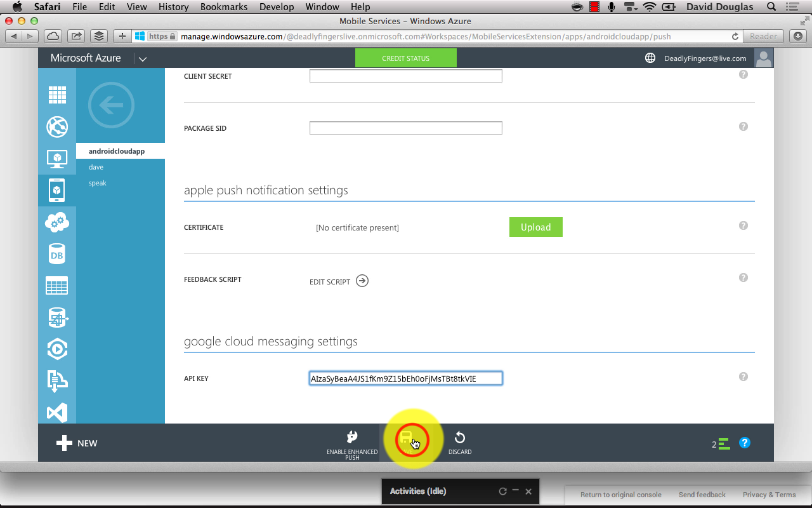Go forward in Safari history
Viewport: 812px width, 508px height.
30,36
